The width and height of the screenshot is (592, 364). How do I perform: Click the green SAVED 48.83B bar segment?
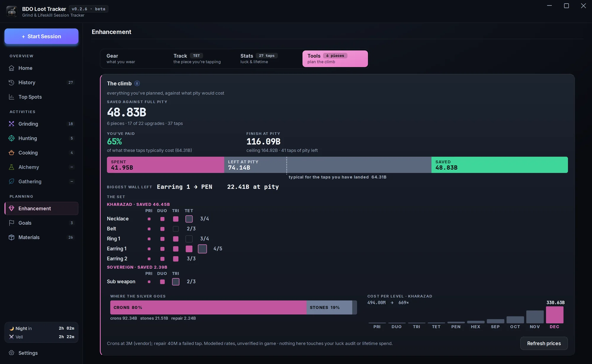[499, 165]
